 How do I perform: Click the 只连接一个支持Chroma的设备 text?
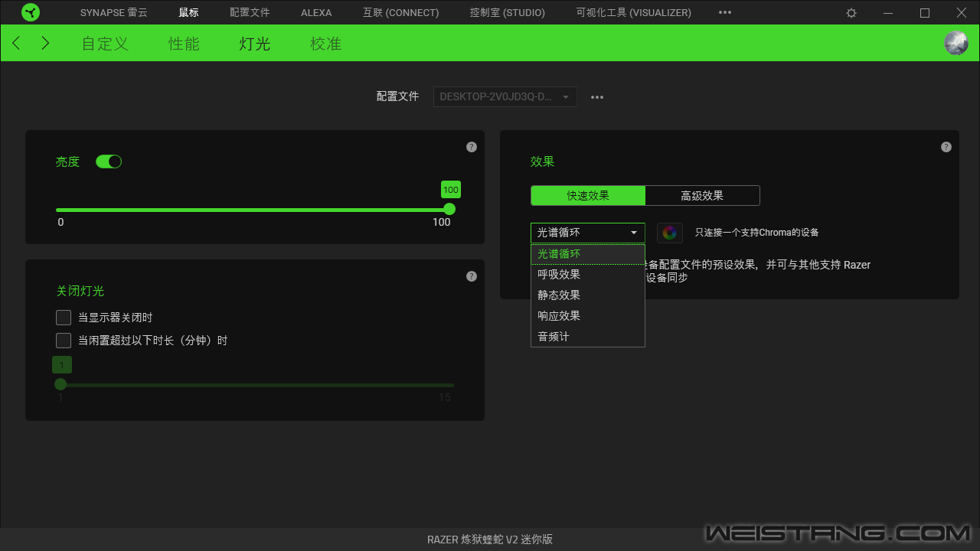point(756,233)
